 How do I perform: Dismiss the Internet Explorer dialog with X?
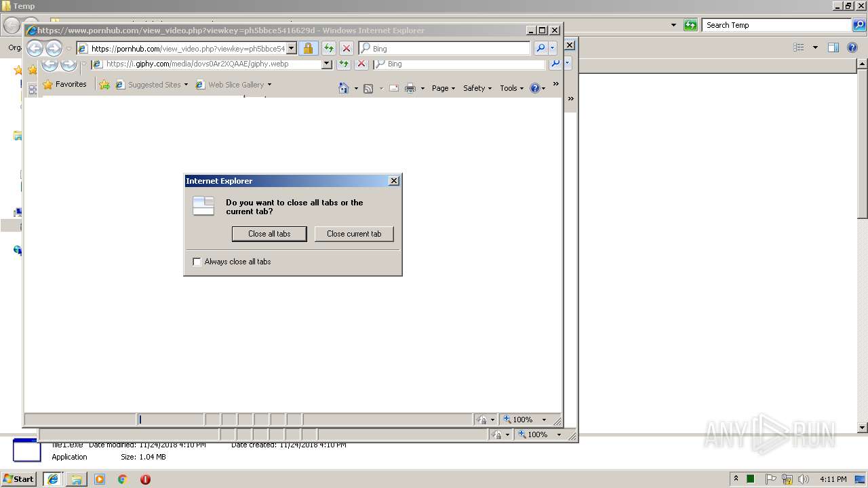point(394,181)
